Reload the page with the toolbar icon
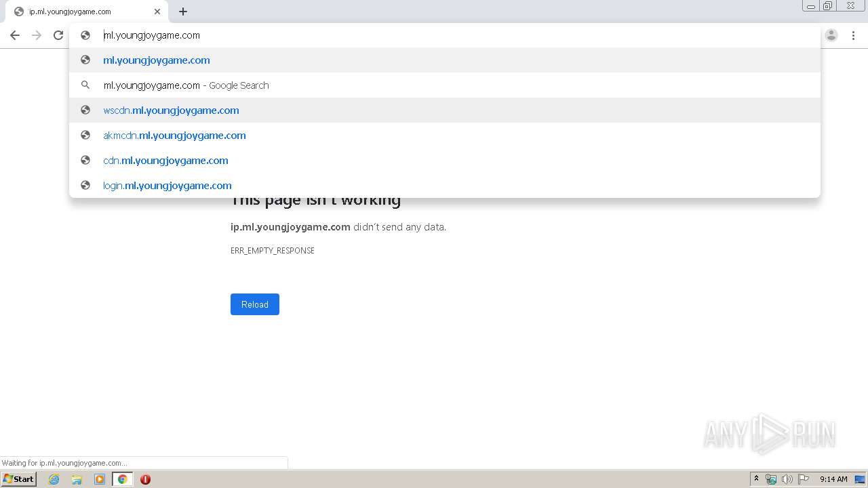The height and width of the screenshot is (488, 868). [58, 35]
